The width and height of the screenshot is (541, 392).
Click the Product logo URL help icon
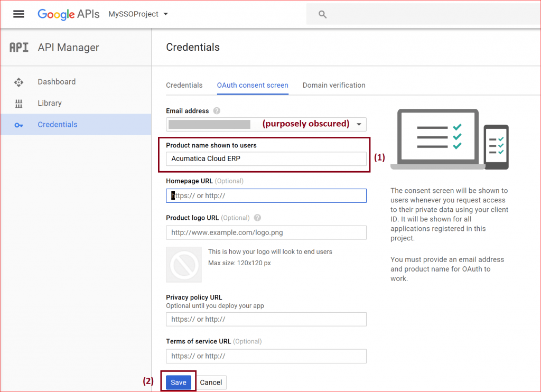tap(257, 218)
